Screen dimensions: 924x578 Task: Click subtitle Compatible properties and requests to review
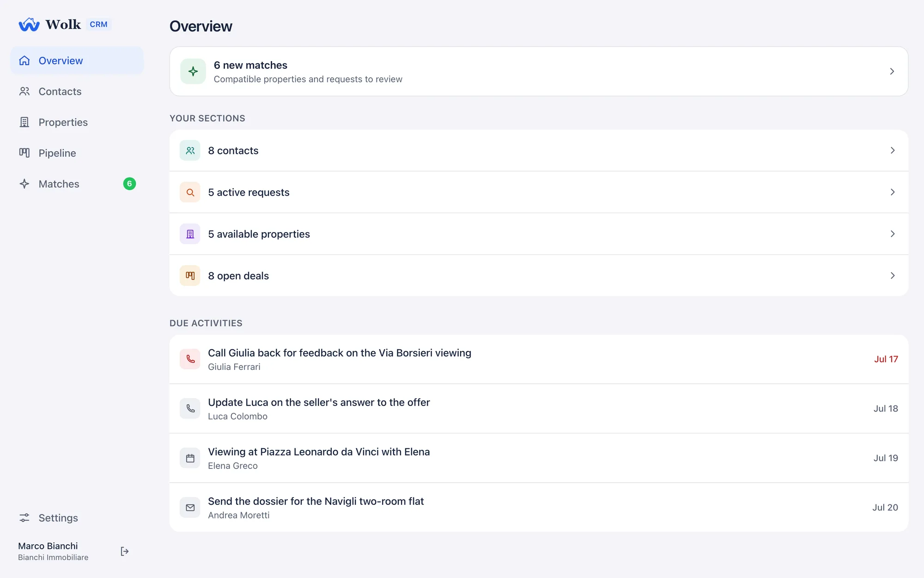click(x=308, y=79)
